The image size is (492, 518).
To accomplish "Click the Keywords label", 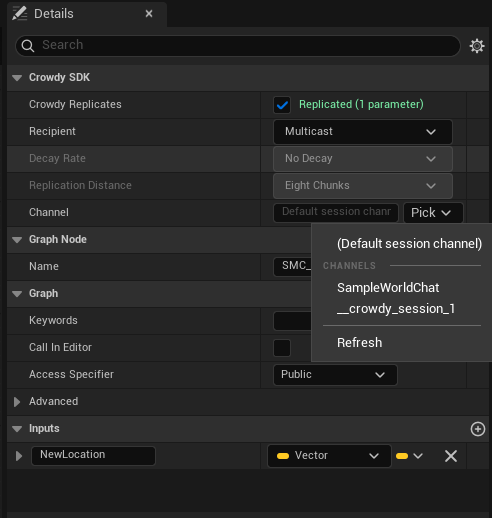I will [53, 320].
